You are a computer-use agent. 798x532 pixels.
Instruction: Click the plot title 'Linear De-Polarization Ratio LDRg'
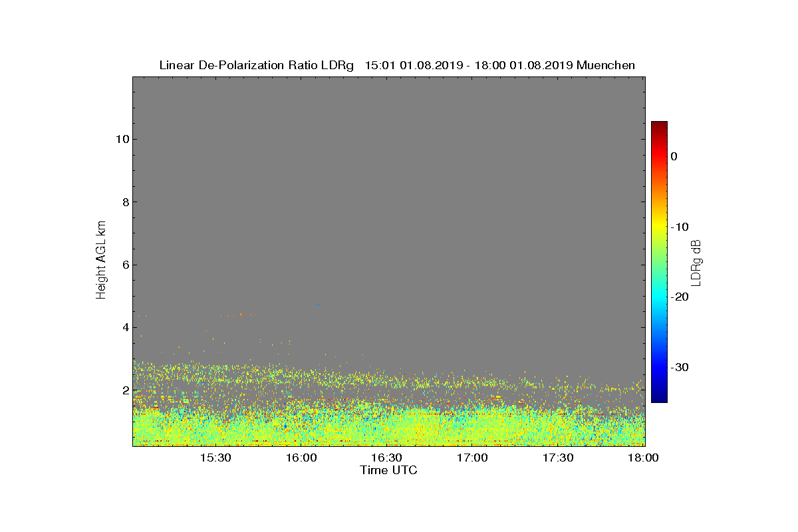pyautogui.click(x=258, y=65)
